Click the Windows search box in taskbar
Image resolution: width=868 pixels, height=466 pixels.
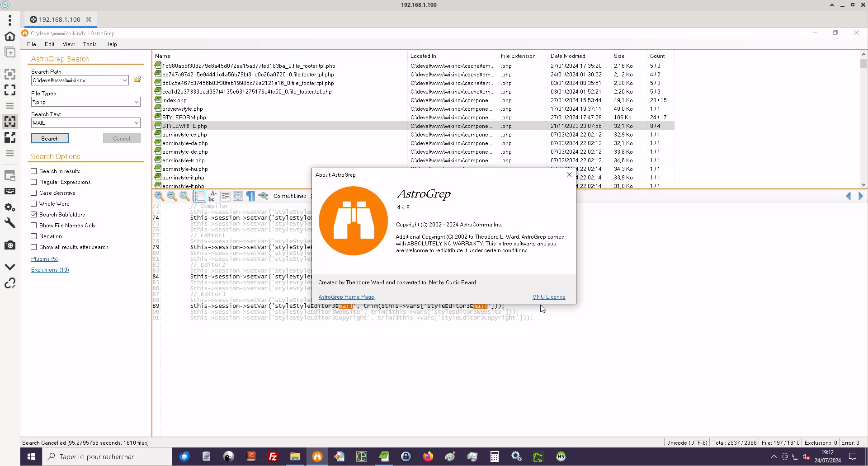[107, 457]
